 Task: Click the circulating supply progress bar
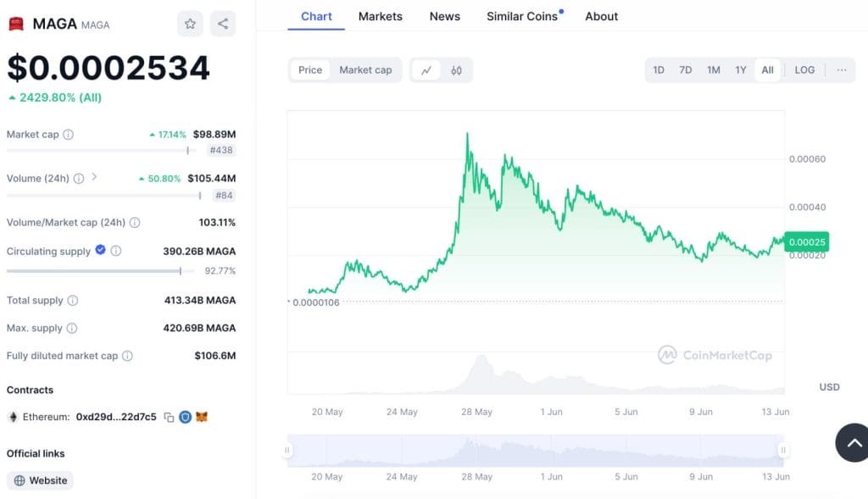pyautogui.click(x=97, y=270)
